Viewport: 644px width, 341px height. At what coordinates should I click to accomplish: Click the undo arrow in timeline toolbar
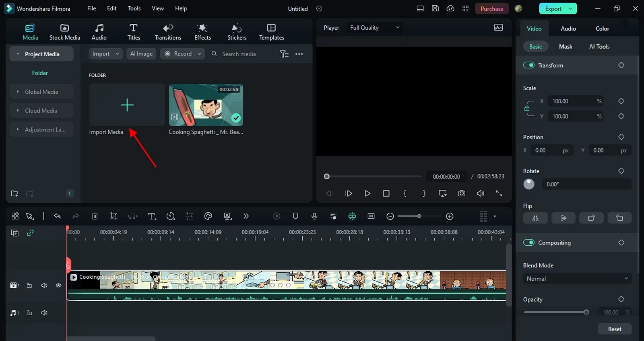[x=57, y=216]
